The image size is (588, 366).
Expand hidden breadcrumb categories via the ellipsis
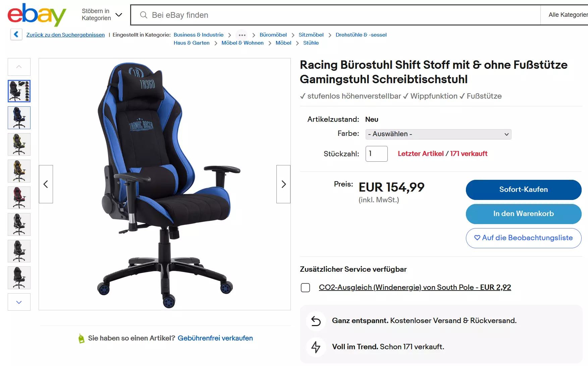point(242,35)
